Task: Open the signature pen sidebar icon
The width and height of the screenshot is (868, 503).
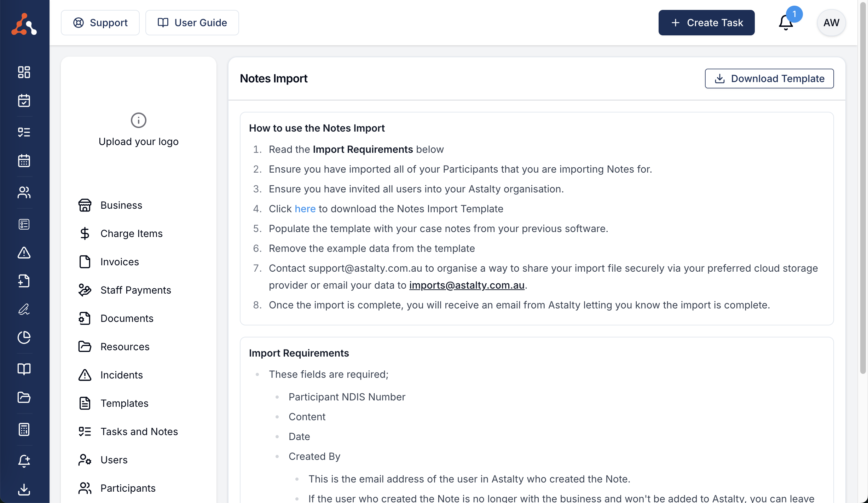Action: [24, 309]
